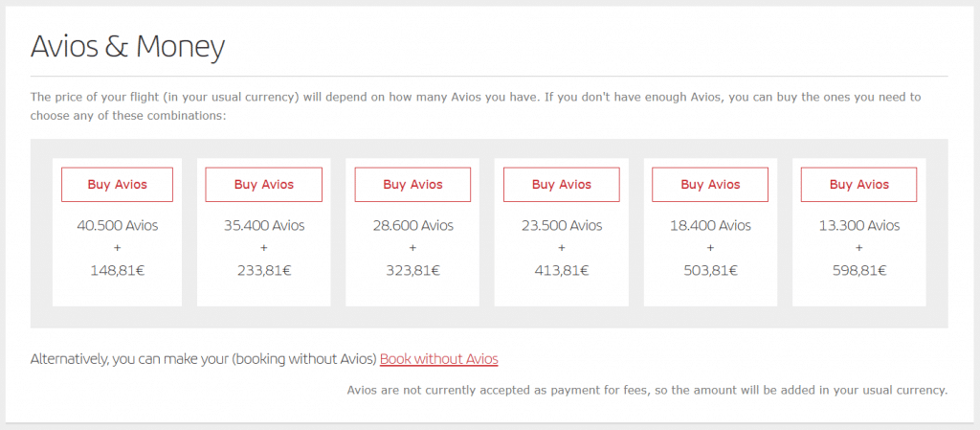
Task: Select the 23.500 Avios amount text
Action: coord(561,226)
